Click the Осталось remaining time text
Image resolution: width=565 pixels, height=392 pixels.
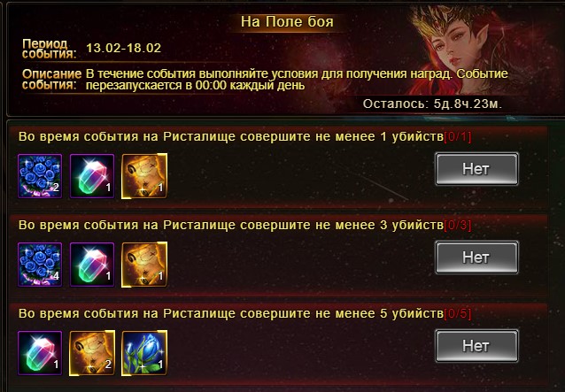click(x=432, y=104)
